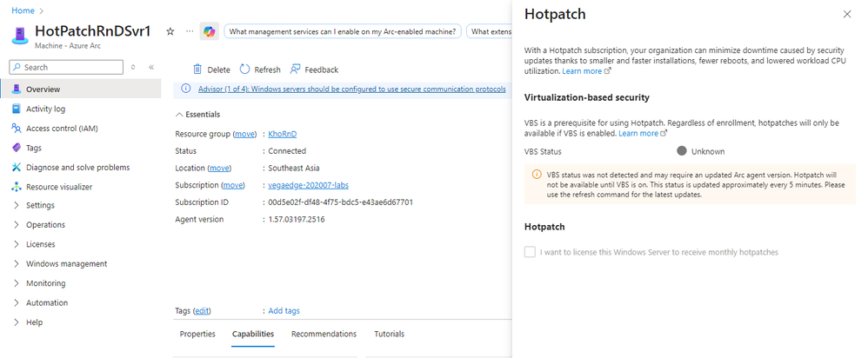Check the license Windows Server hotpatches checkbox
This screenshot has height=358, width=868.
tap(530, 252)
